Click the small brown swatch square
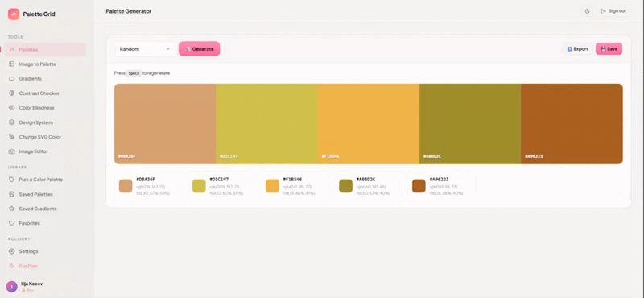 [x=419, y=186]
